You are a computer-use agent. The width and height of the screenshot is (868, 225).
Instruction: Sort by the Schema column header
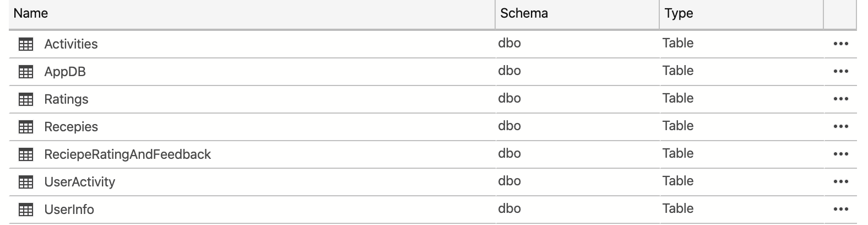pos(524,13)
